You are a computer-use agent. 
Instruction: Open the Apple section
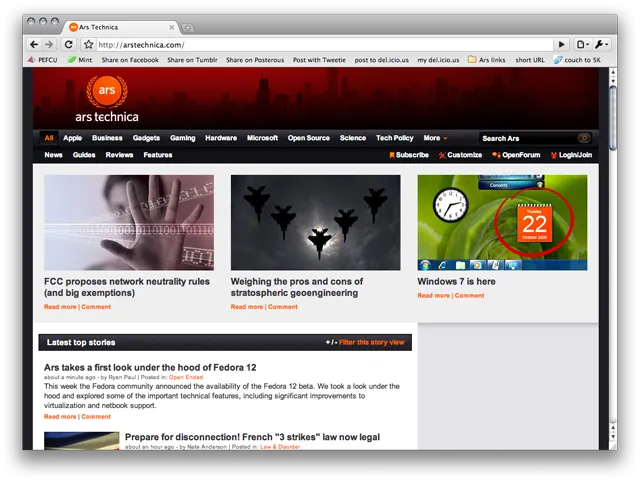tap(73, 138)
